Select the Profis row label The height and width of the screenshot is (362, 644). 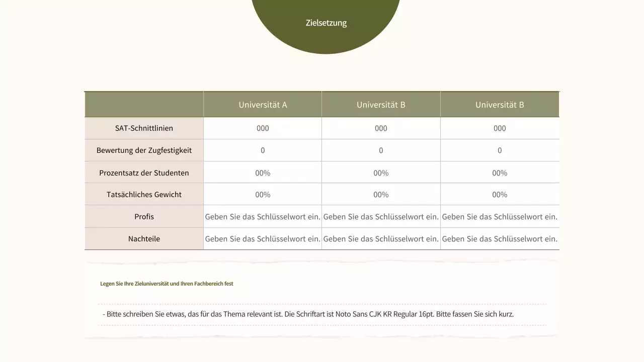tap(144, 217)
